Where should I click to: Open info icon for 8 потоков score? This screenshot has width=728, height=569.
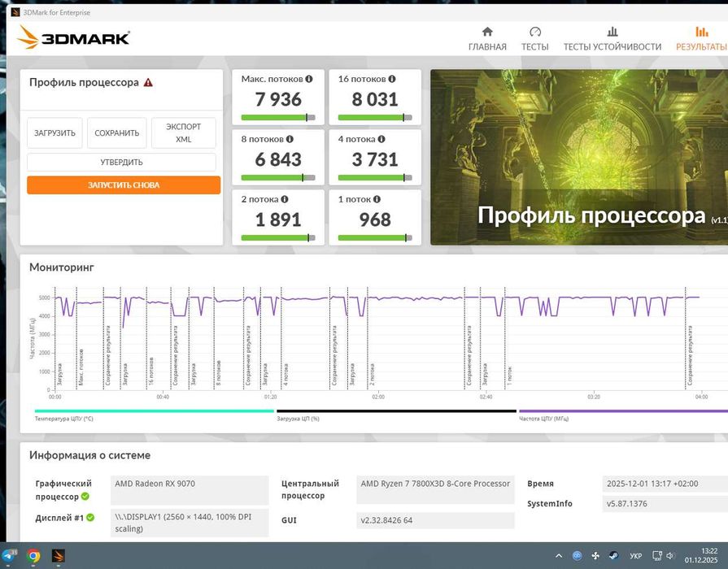(x=290, y=139)
